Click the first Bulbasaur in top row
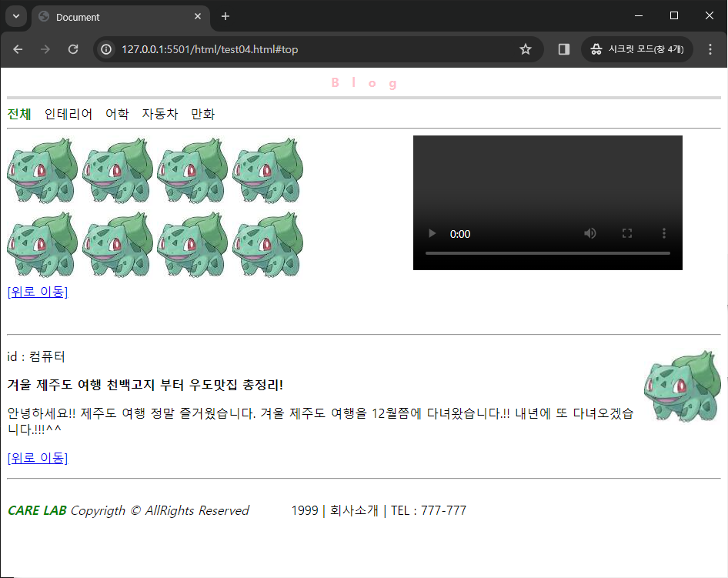 pos(42,170)
